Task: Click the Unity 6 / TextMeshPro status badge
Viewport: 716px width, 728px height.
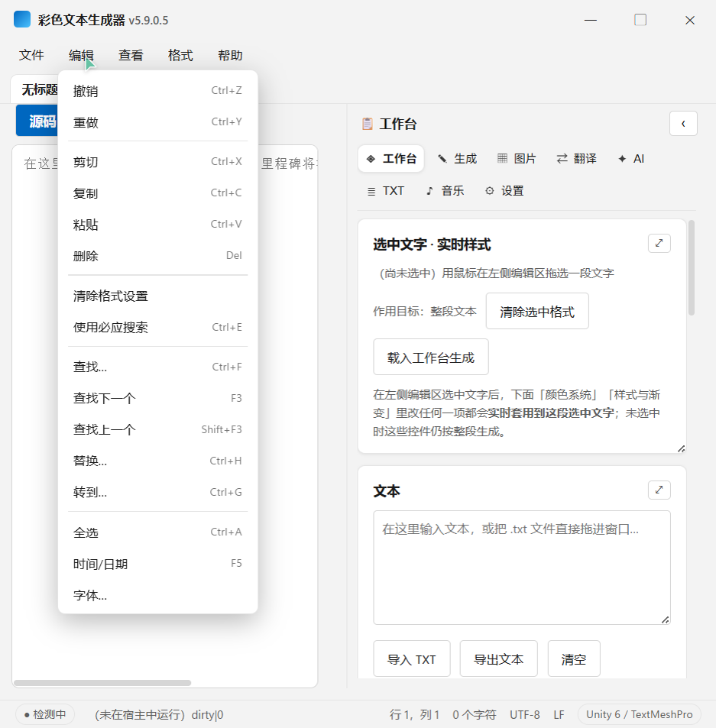Action: pyautogui.click(x=640, y=714)
